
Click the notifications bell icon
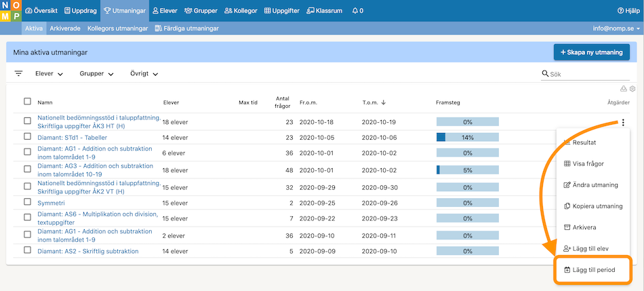(355, 11)
